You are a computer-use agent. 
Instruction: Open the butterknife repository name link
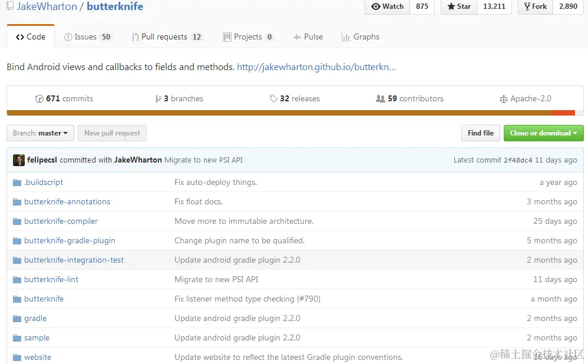[115, 6]
